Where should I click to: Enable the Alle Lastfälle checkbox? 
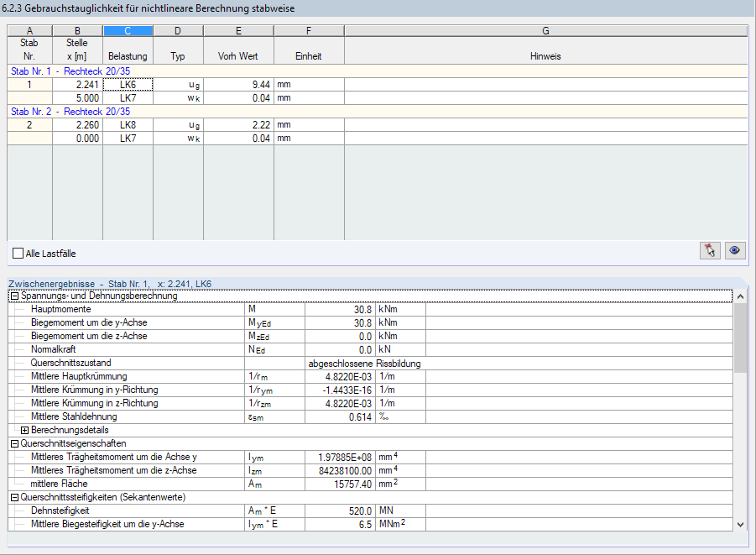coord(18,254)
